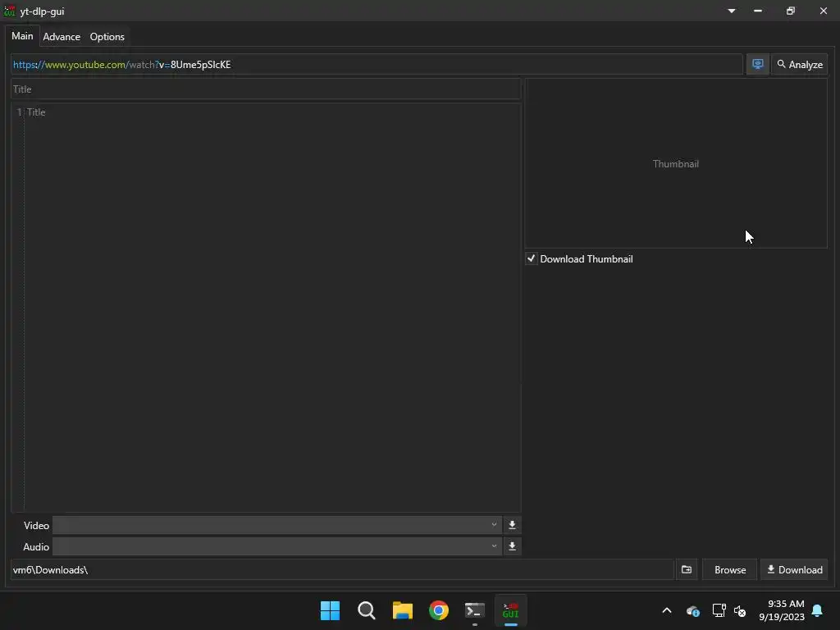Click the yt-dlp-gui taskbar icon
This screenshot has width=840, height=630.
[510, 610]
